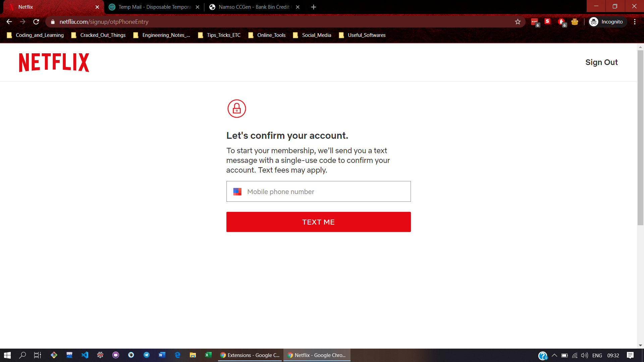Open Chrome three-dot menu
This screenshot has height=362, width=644.
(635, 22)
